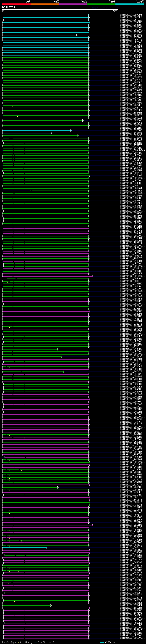Select hit UniRef100_P57108
Viewport: 146px width, 644px height.
tap(131, 37)
